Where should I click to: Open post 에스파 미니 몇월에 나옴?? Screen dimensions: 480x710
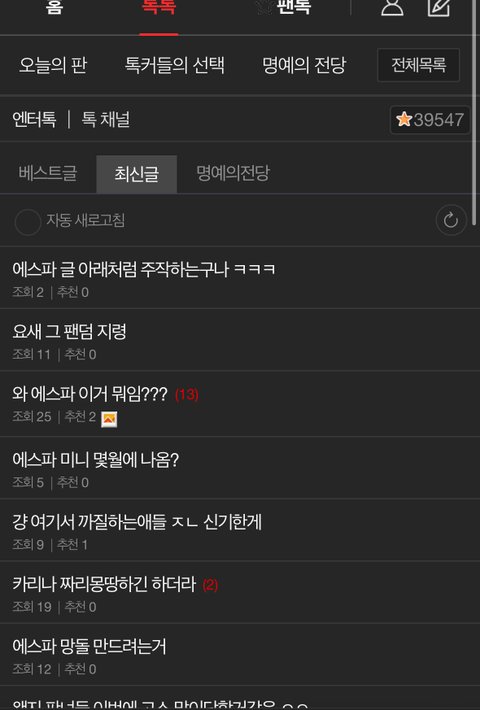tap(238, 468)
